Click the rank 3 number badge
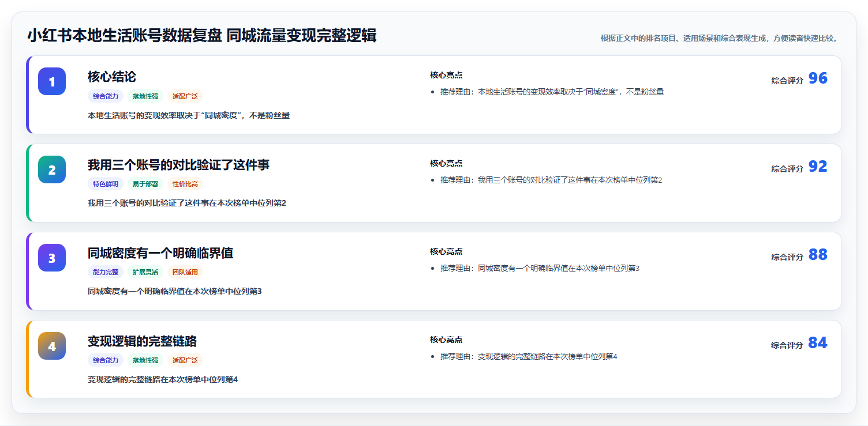Image resolution: width=868 pixels, height=426 pixels. 52,258
